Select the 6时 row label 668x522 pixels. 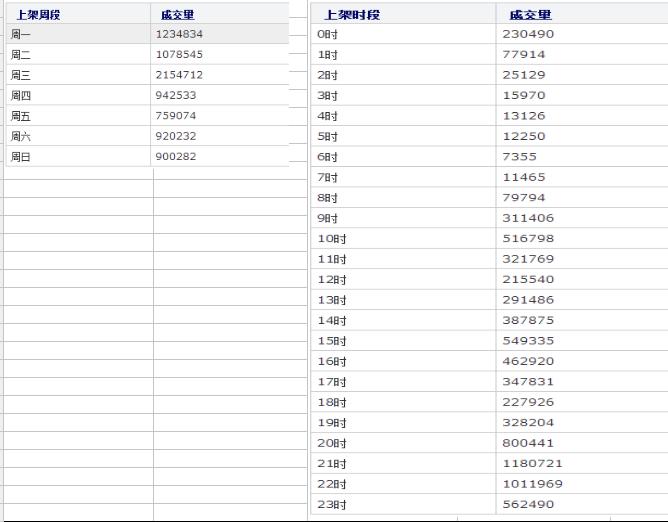(x=327, y=157)
